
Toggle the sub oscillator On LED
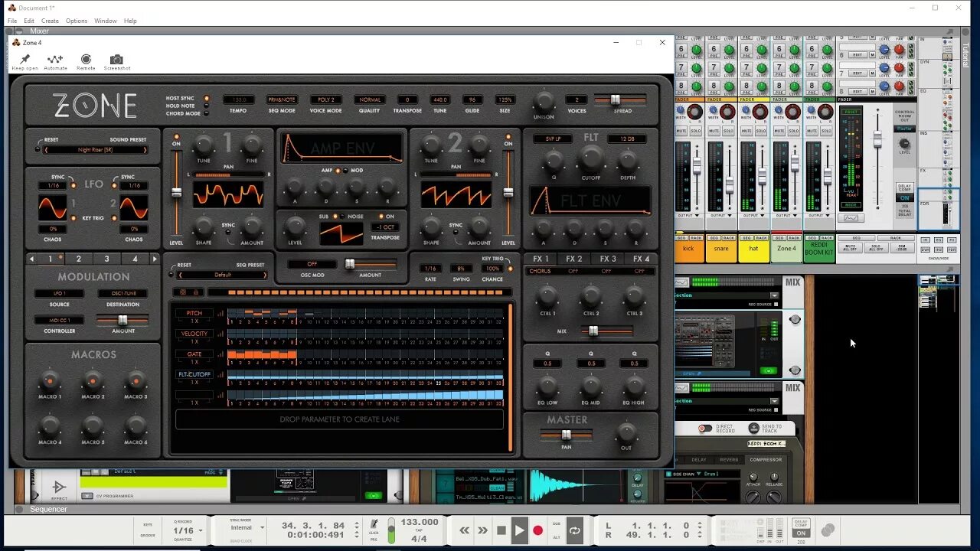point(382,217)
